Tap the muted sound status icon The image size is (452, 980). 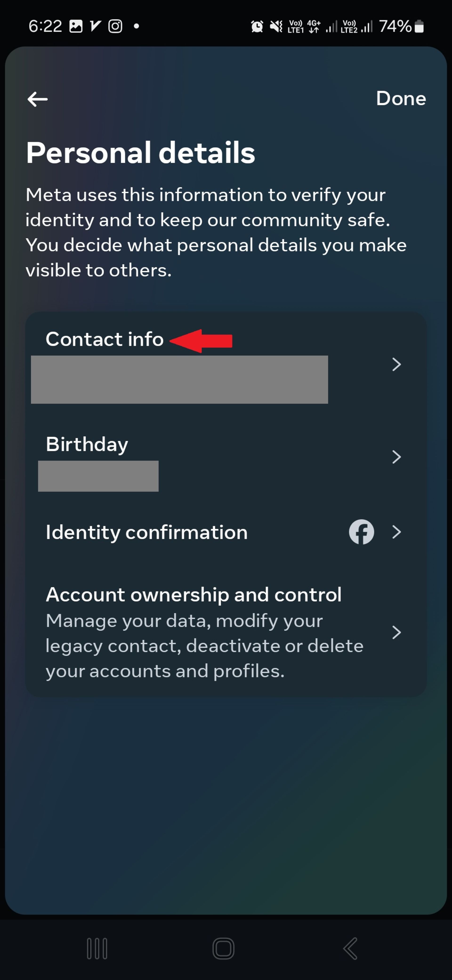(x=276, y=27)
